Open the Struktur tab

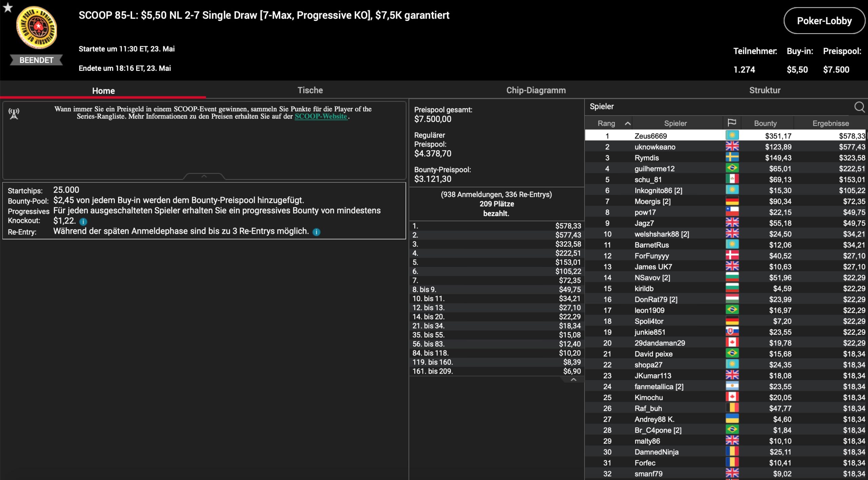coord(765,90)
